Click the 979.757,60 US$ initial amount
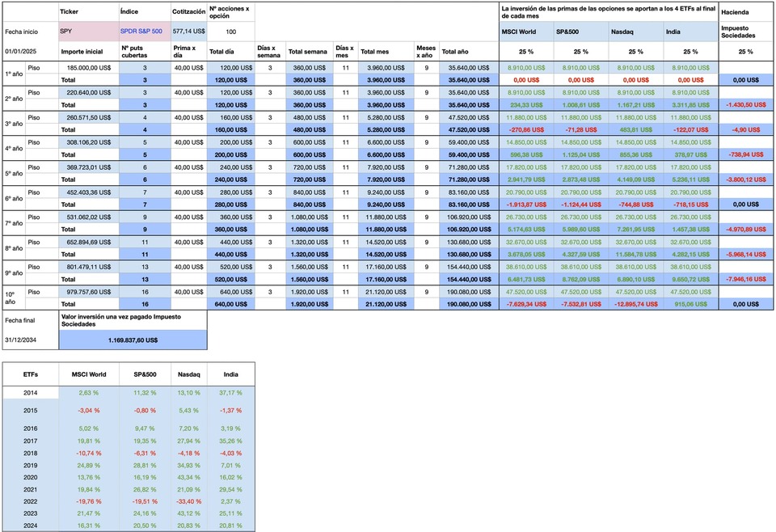The image size is (776, 532). click(89, 292)
